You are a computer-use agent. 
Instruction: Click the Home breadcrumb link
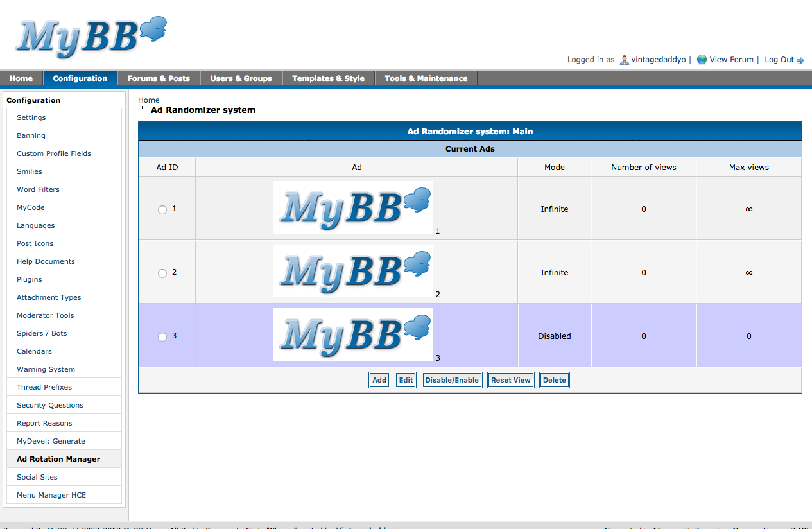tap(149, 100)
